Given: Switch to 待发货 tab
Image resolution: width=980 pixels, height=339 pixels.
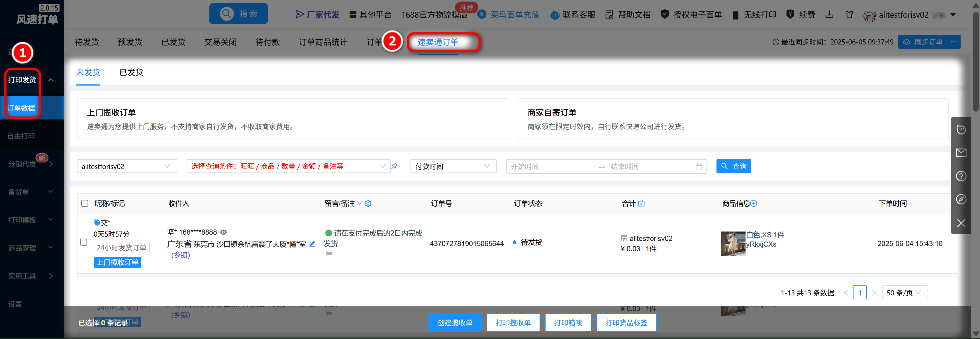Looking at the screenshot, I should click(x=87, y=42).
